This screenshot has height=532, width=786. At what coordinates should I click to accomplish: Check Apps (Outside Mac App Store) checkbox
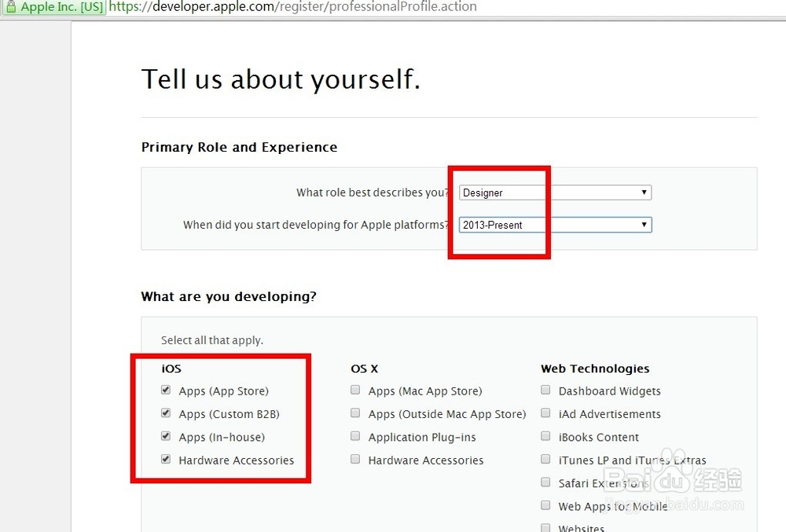pos(355,413)
